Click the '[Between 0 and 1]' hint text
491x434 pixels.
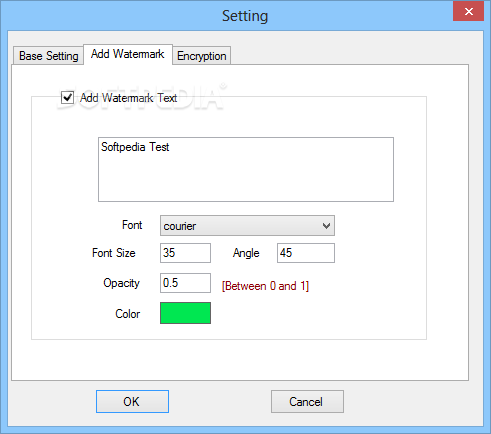tap(265, 286)
